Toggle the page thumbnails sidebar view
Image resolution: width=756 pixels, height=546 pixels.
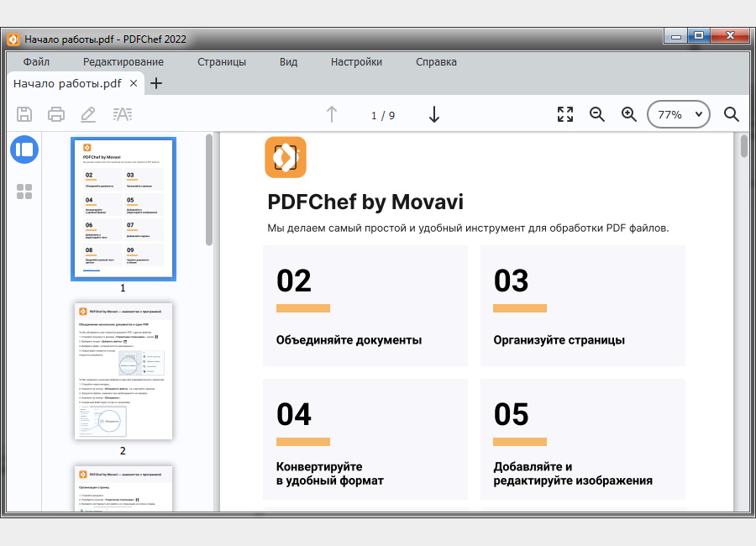click(24, 150)
